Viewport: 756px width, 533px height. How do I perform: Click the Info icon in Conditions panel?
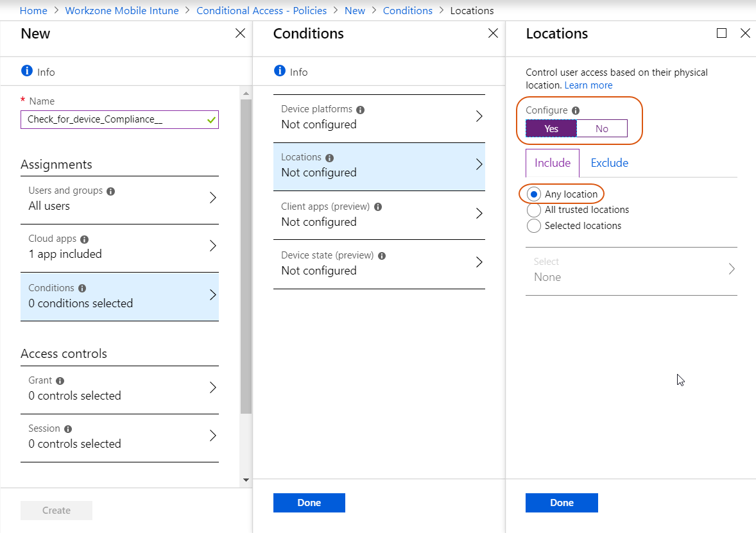[x=280, y=71]
